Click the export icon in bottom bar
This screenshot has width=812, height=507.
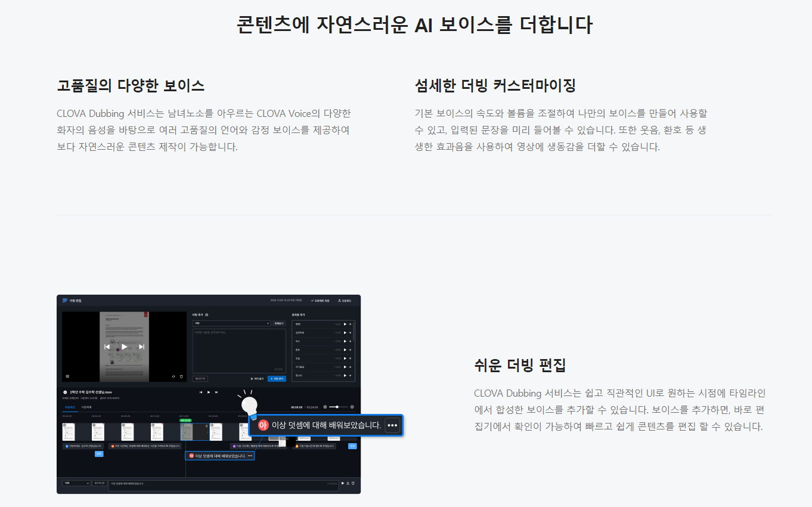[348, 483]
